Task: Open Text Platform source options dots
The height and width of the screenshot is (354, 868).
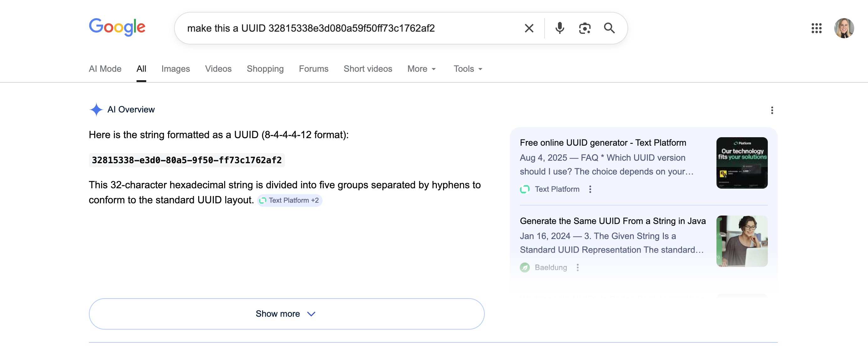Action: tap(590, 189)
